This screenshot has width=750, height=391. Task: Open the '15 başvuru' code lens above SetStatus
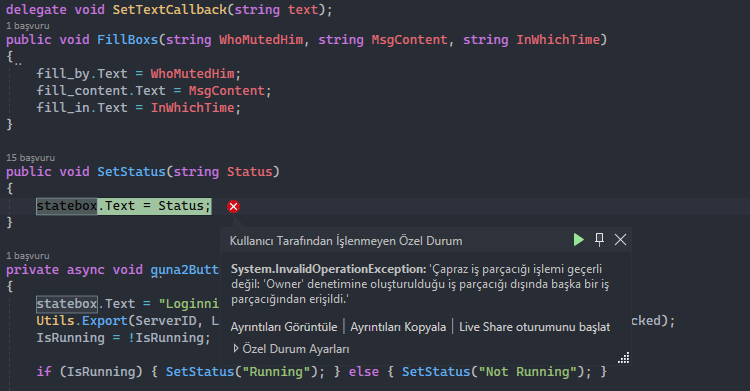point(30,157)
